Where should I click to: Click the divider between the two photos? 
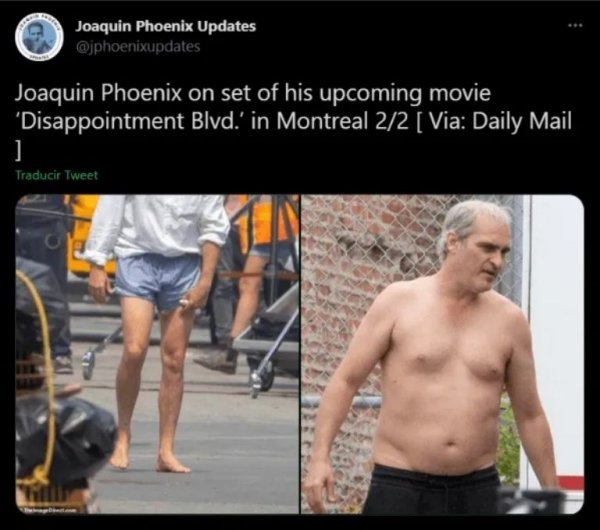(300, 354)
